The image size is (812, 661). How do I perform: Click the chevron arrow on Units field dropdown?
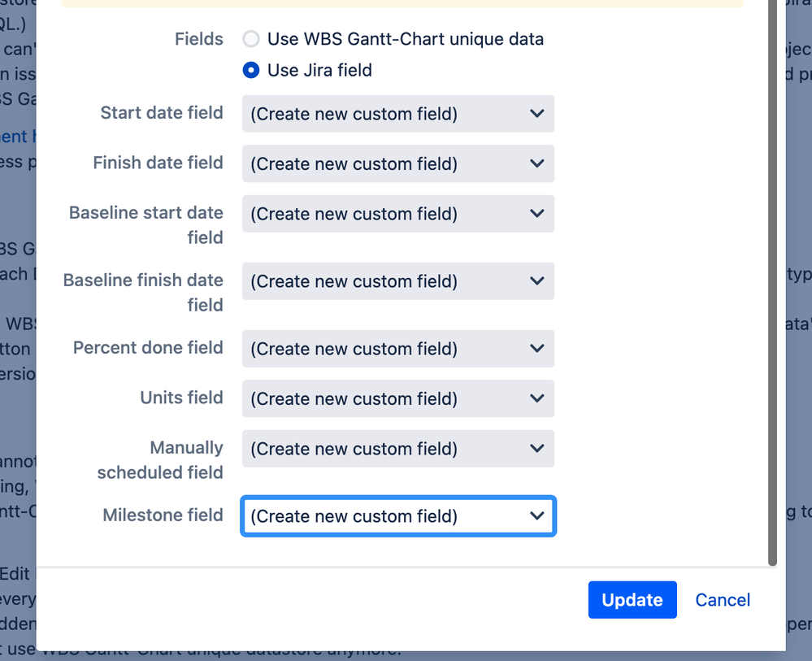[536, 398]
